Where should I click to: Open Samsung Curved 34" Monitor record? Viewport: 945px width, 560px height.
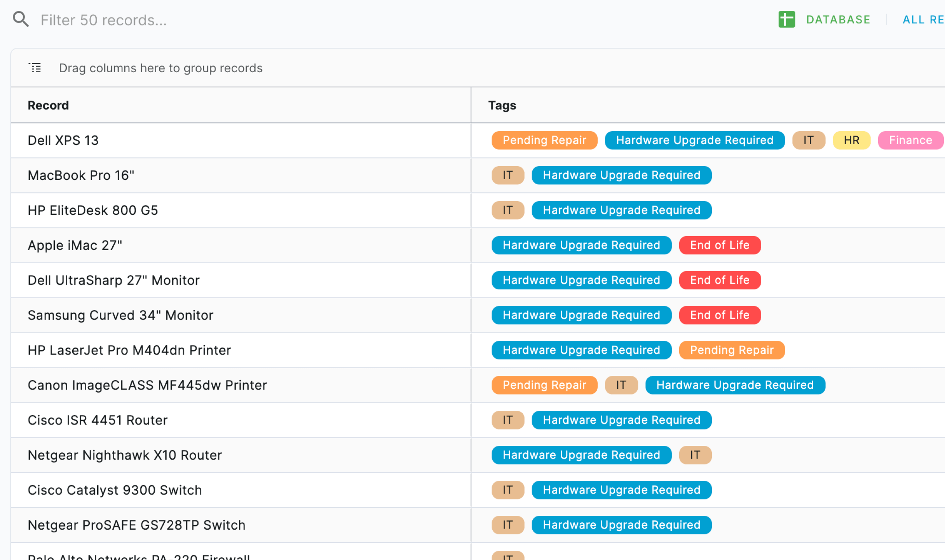(120, 315)
